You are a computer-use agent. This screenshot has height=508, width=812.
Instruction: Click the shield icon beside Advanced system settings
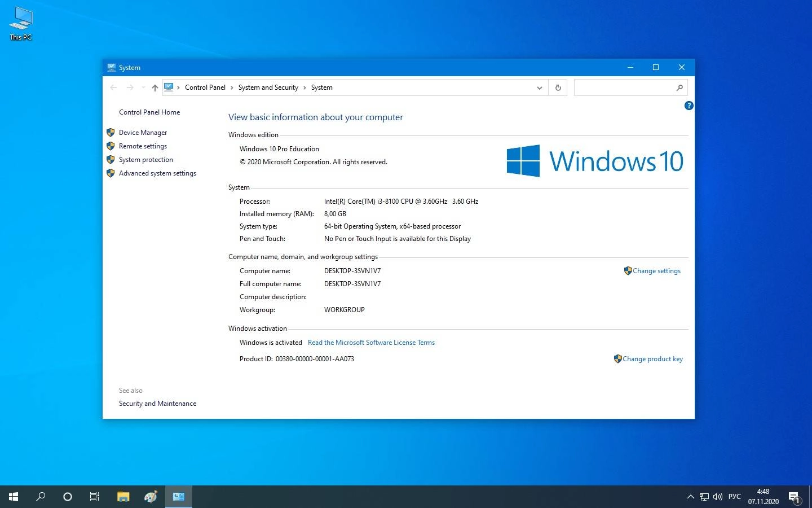[111, 173]
